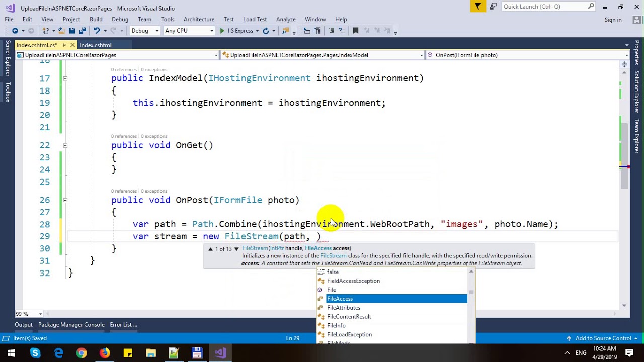Viewport: 644px width, 362px height.
Task: Open File Explorer from the taskbar
Action: (x=151, y=353)
